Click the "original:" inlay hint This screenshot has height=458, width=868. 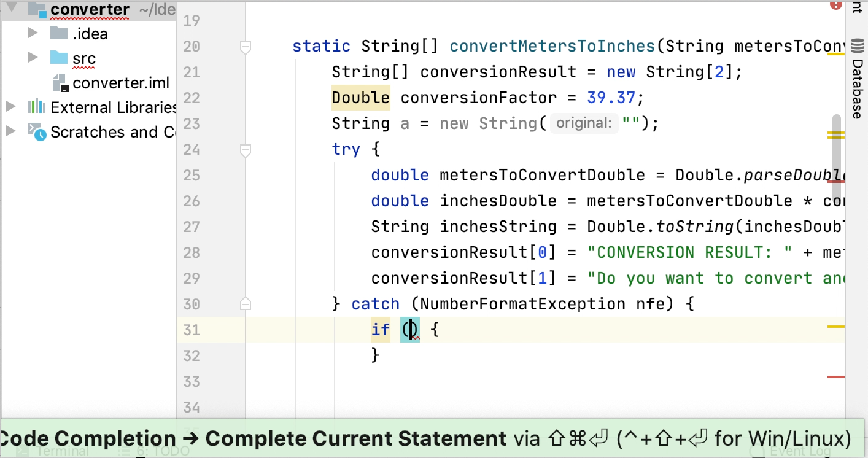coord(583,123)
